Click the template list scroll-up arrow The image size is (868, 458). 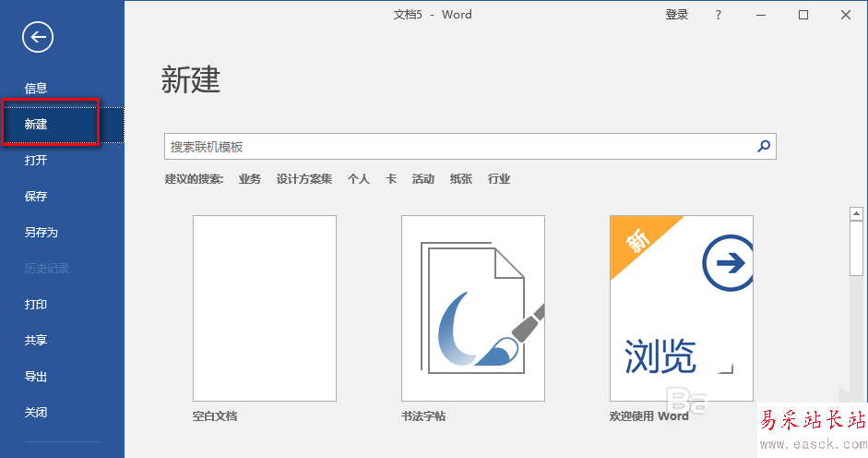coord(856,213)
